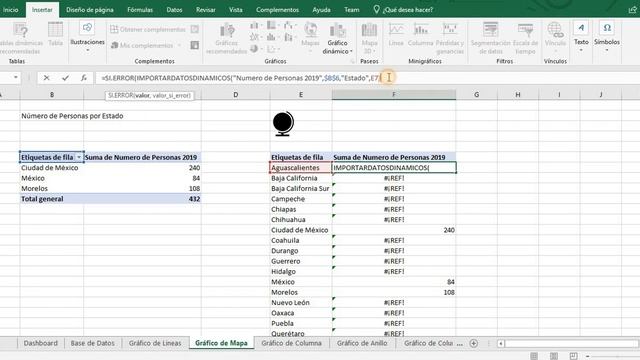
Task: Click the 432 total value cell
Action: (x=142, y=199)
